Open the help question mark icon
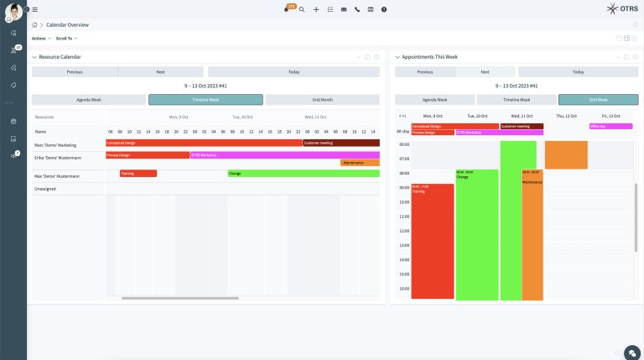644x360 pixels. tap(384, 9)
